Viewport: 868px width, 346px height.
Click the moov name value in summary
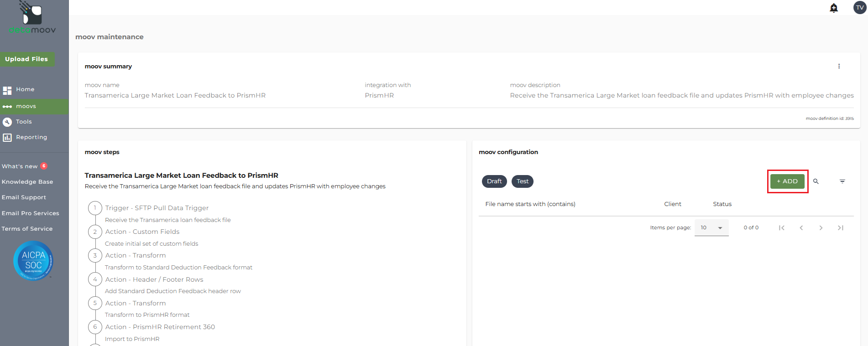click(175, 95)
